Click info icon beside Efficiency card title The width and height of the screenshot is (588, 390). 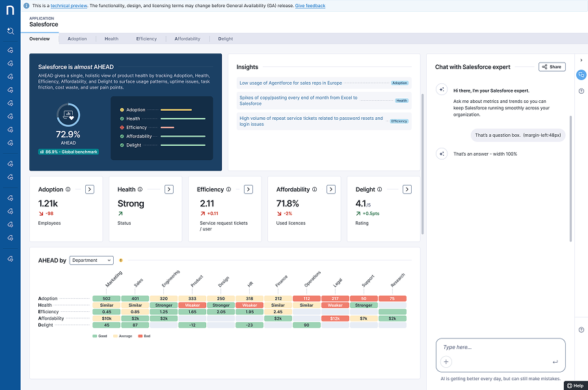(228, 189)
